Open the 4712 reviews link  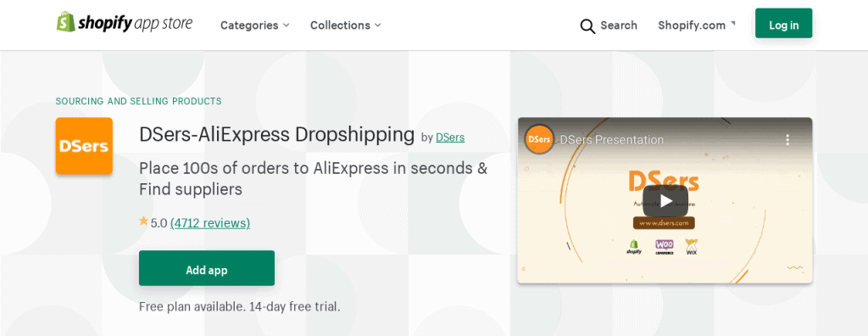click(210, 223)
